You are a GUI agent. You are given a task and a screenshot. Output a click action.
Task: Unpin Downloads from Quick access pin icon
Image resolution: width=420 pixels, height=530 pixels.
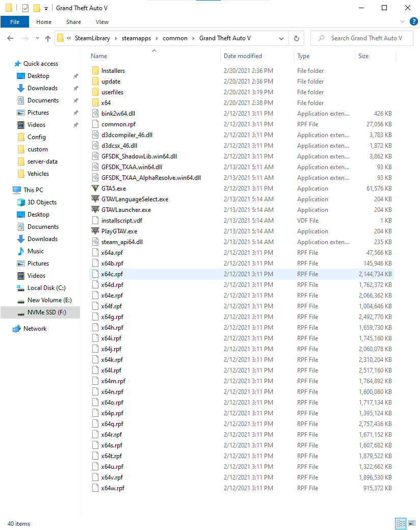coord(76,88)
